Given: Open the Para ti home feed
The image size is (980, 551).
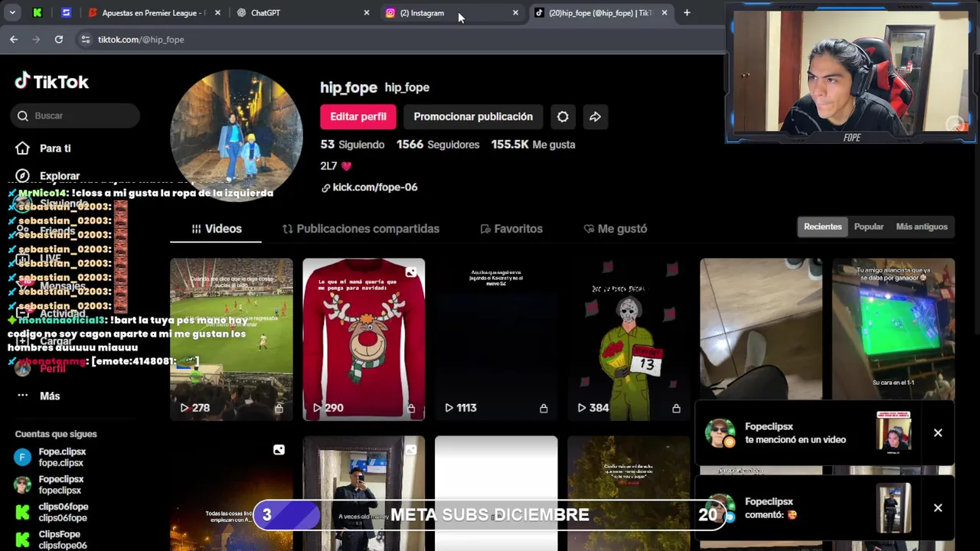Looking at the screenshot, I should pyautogui.click(x=44, y=148).
